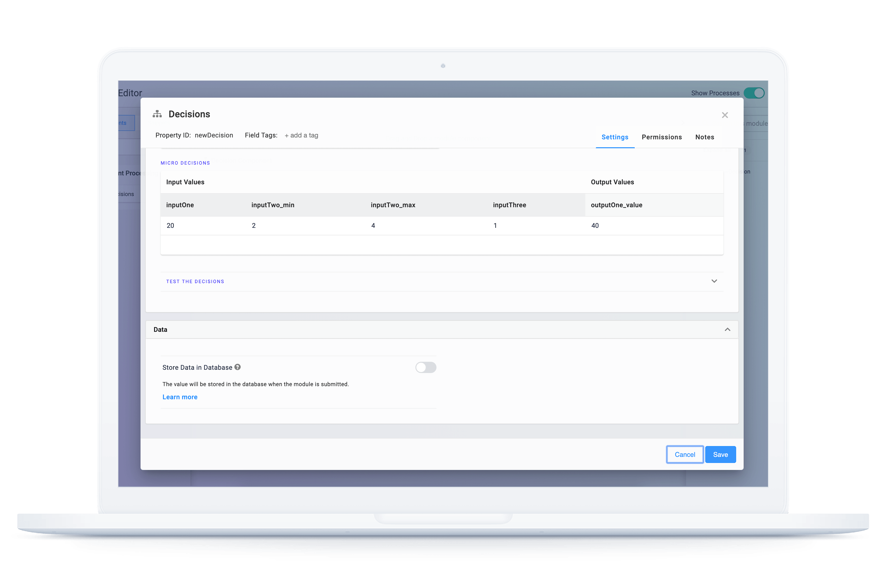The width and height of the screenshot is (880, 588).
Task: Toggle the Store Data in Database switch
Action: pyautogui.click(x=426, y=367)
